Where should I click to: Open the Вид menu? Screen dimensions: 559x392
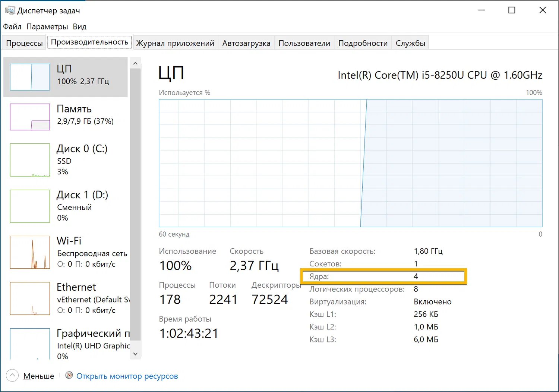79,26
